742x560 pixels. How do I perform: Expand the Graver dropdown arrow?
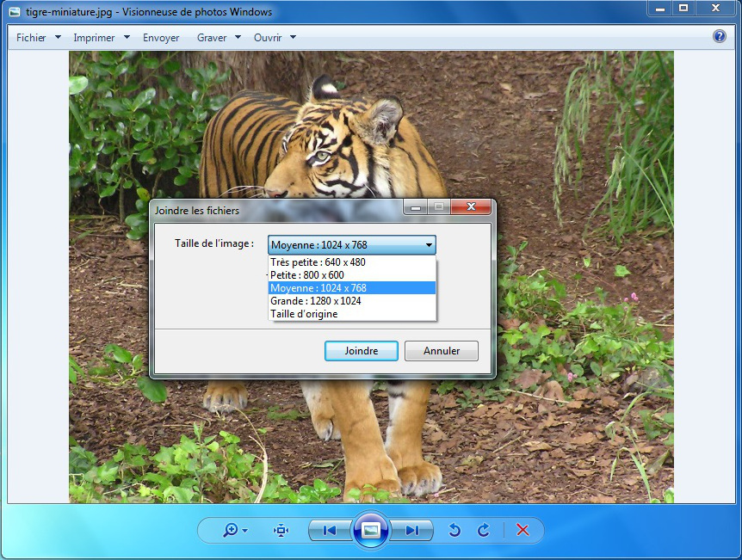(x=238, y=37)
